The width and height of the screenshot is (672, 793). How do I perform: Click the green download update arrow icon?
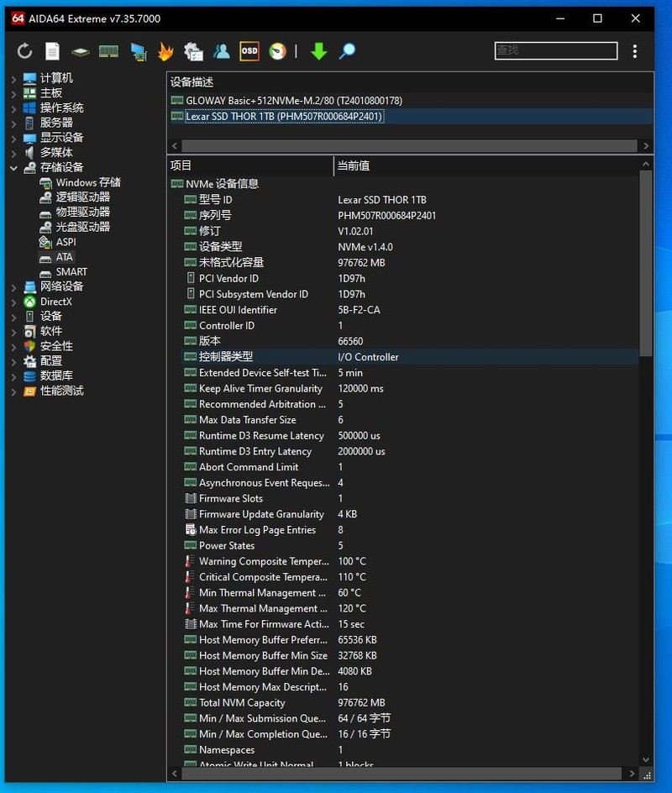(319, 50)
